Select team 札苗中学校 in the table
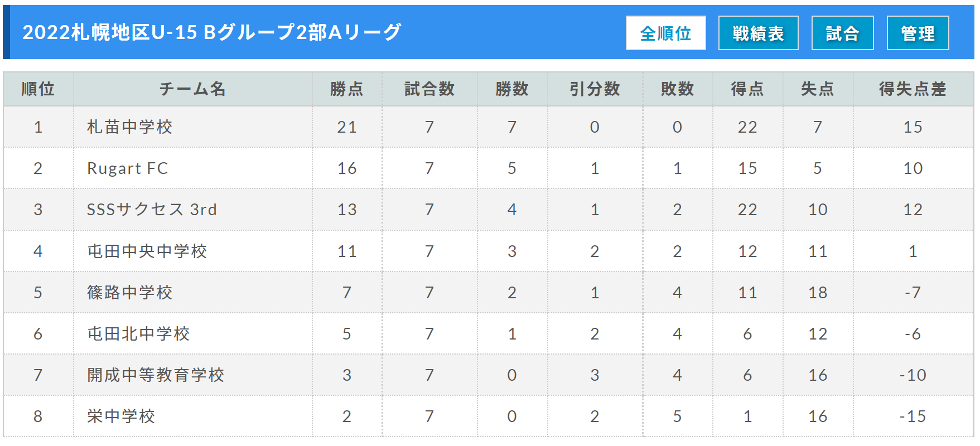The height and width of the screenshot is (446, 980). coord(130,127)
